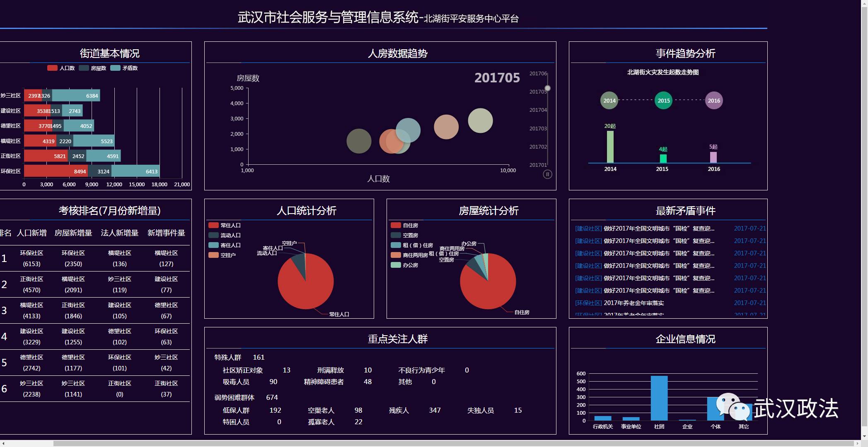Image resolution: width=868 pixels, height=447 pixels.
Task: Click the 横堤社区 teal segment 5523
Action: point(94,141)
